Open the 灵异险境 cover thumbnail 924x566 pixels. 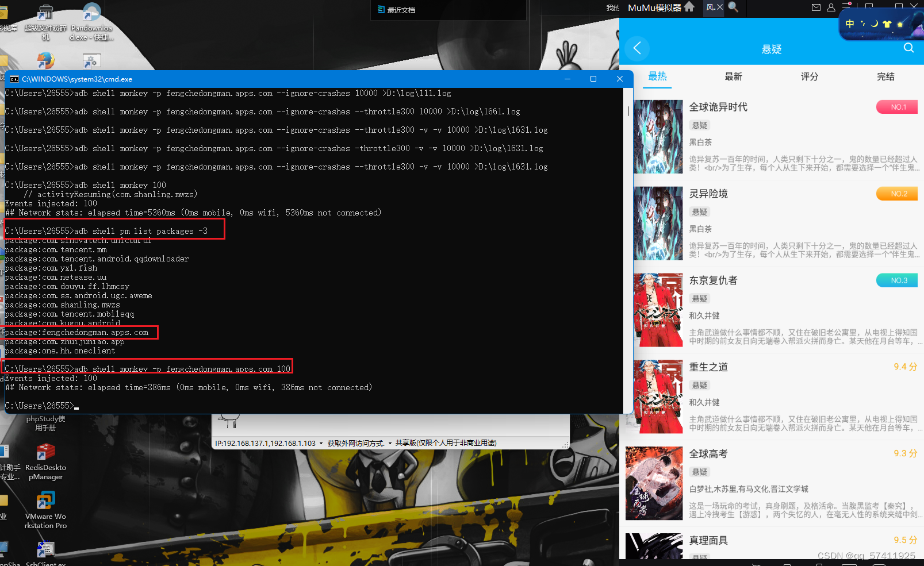[x=658, y=224]
